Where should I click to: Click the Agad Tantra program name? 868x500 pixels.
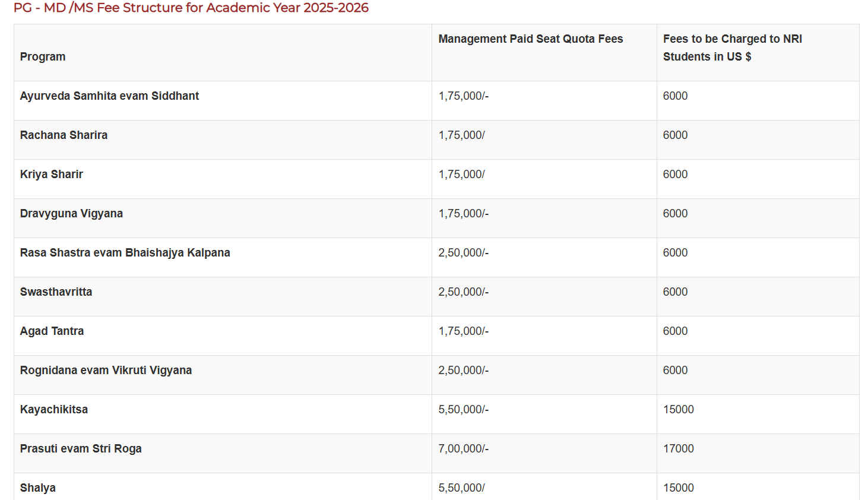[52, 331]
